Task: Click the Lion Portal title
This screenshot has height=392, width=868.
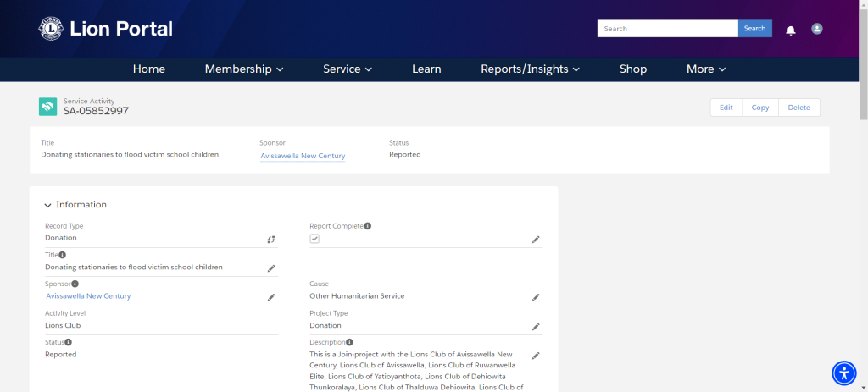Action: tap(121, 29)
